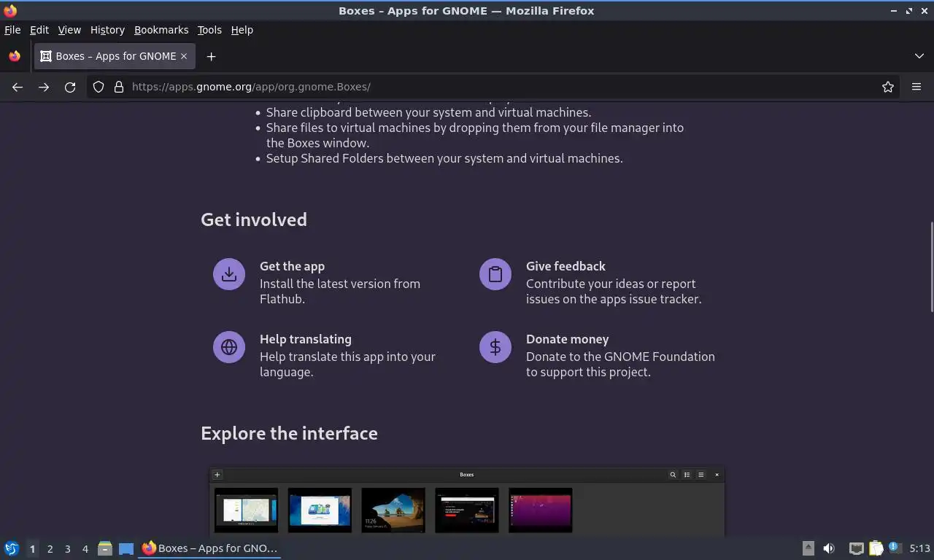
Task: Click the Contribute your ideas description text
Action: click(614, 292)
